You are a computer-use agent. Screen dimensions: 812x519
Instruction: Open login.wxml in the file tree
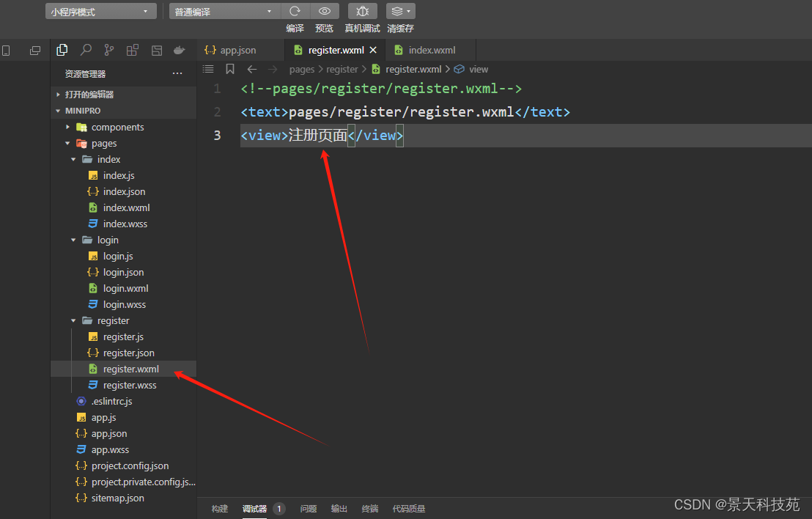[x=124, y=289]
